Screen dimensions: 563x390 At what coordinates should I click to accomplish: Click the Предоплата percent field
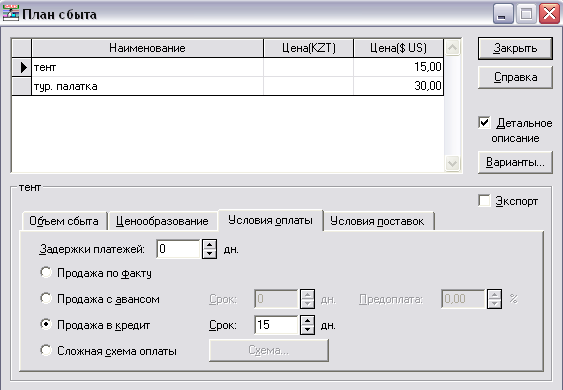(464, 299)
